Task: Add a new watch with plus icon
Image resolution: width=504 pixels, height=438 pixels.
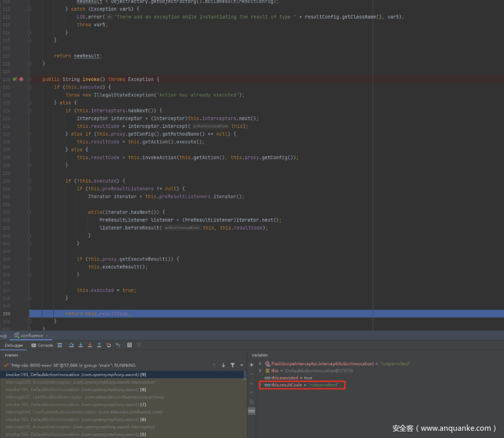Action: click(251, 365)
